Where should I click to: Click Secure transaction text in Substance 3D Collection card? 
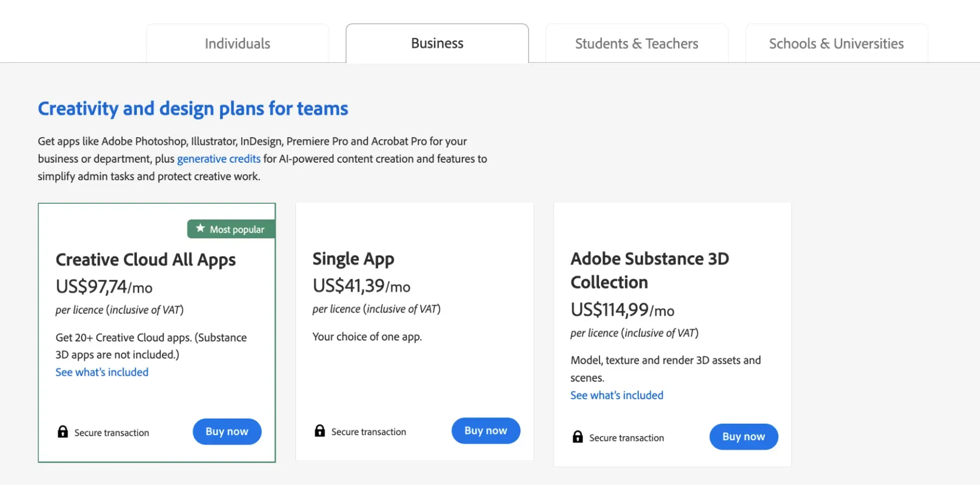point(627,437)
